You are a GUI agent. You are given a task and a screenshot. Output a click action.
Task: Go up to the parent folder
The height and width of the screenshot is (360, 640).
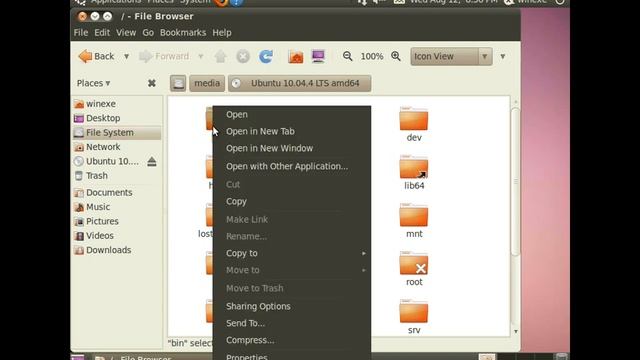coord(220,56)
